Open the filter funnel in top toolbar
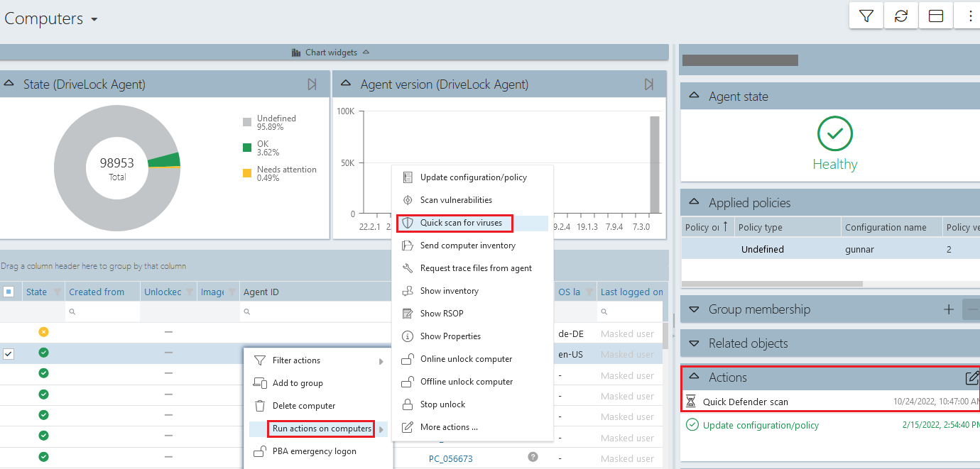This screenshot has height=469, width=980. (x=866, y=16)
